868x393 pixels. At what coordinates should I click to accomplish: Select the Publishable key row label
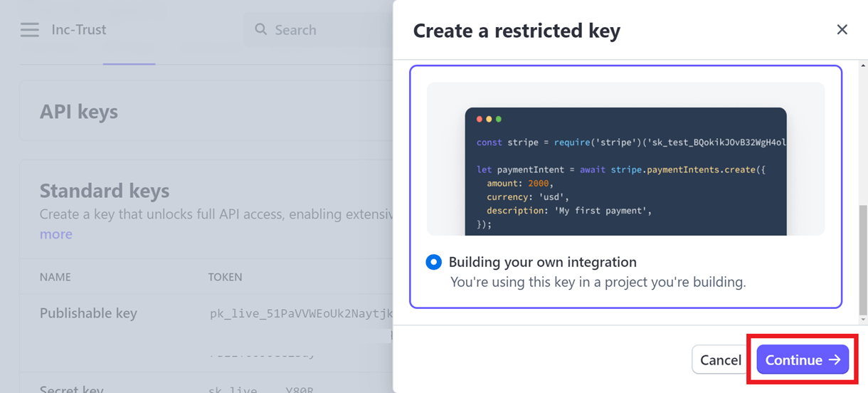(88, 313)
